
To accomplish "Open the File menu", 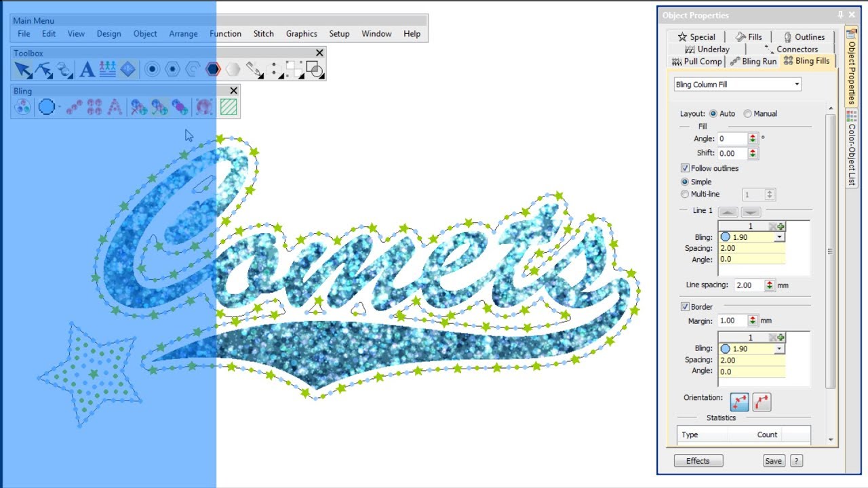I will [x=24, y=34].
